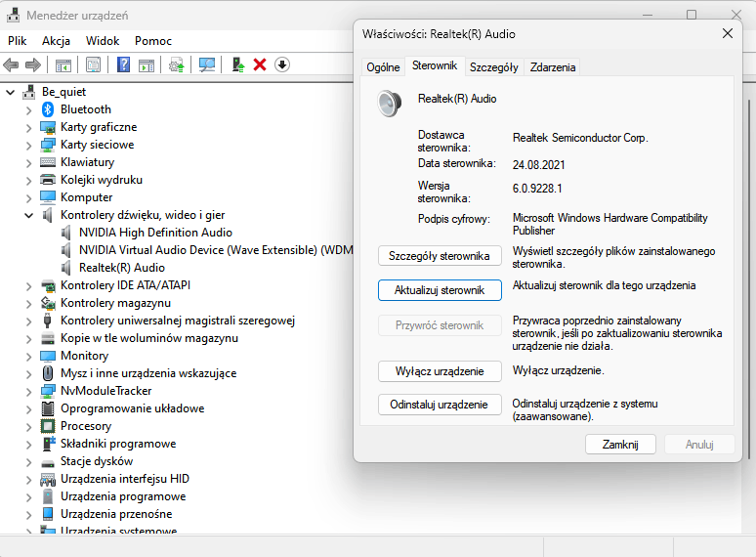Open the Akcja menu
Image resolution: width=756 pixels, height=557 pixels.
[x=56, y=41]
